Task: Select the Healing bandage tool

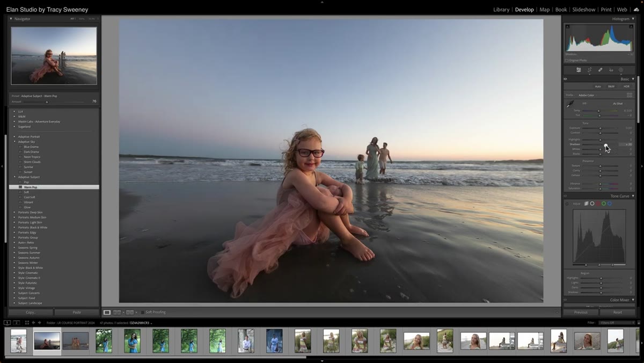Action: [x=600, y=70]
